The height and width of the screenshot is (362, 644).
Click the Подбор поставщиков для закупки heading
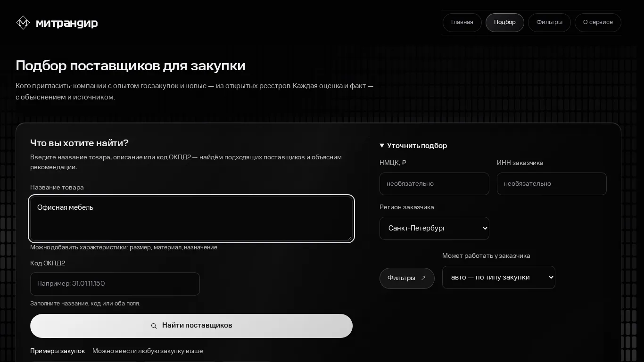point(131,66)
